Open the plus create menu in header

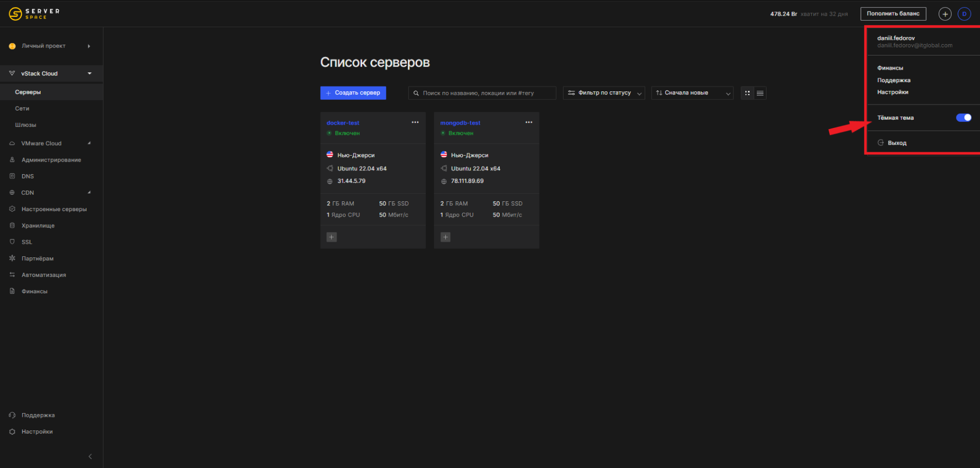[945, 14]
